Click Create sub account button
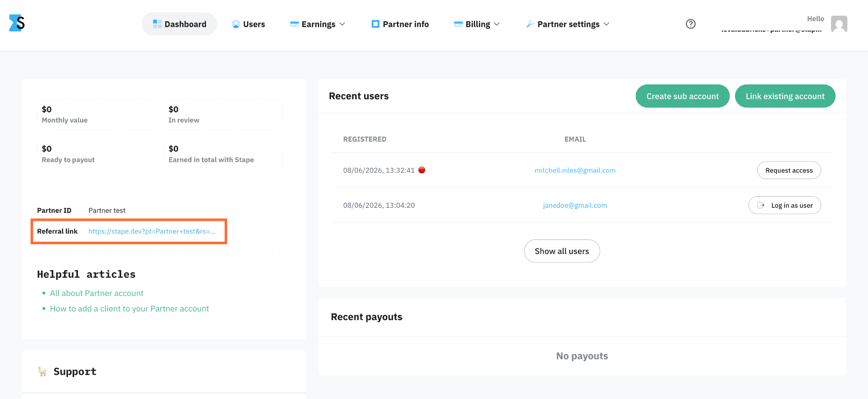The width and height of the screenshot is (868, 399). [x=682, y=96]
